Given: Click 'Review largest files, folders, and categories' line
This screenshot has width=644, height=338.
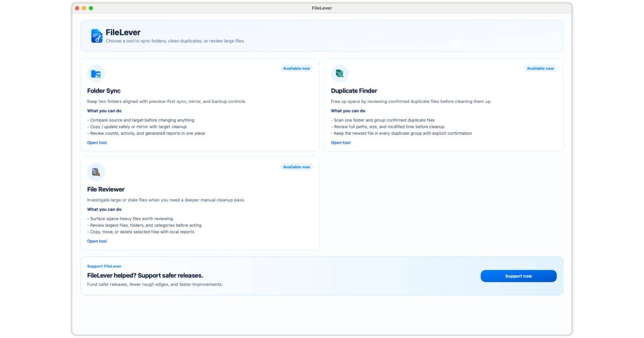Looking at the screenshot, I should tap(144, 226).
